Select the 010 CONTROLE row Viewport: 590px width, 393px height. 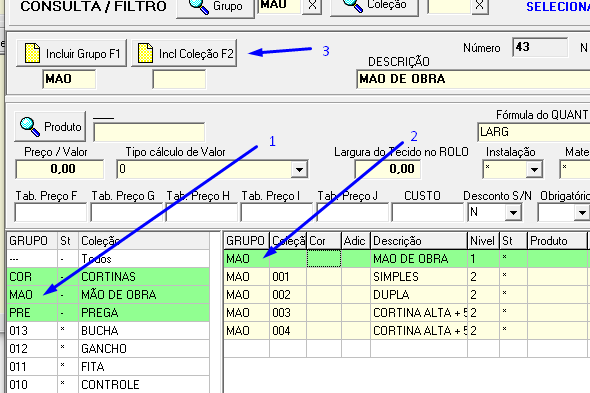tap(108, 385)
